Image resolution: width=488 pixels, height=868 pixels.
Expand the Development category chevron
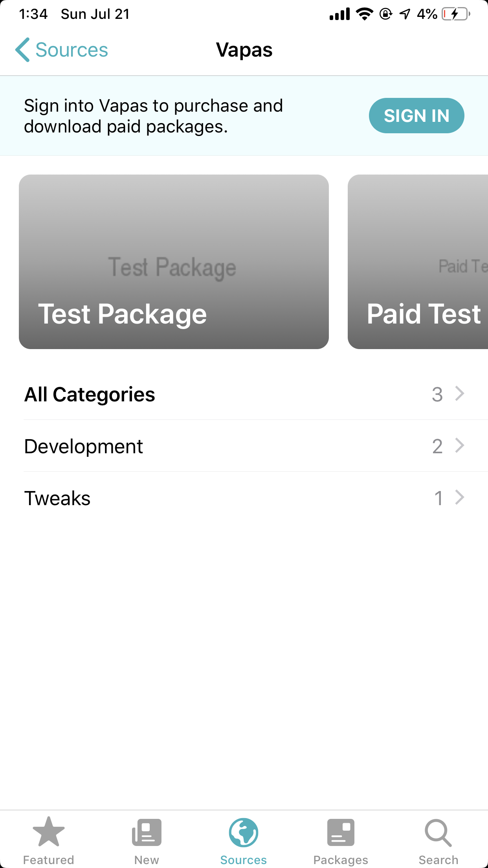click(459, 445)
